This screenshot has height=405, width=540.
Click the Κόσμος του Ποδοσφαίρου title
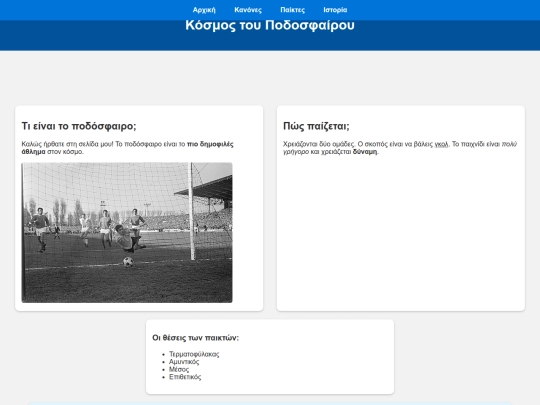pos(270,25)
